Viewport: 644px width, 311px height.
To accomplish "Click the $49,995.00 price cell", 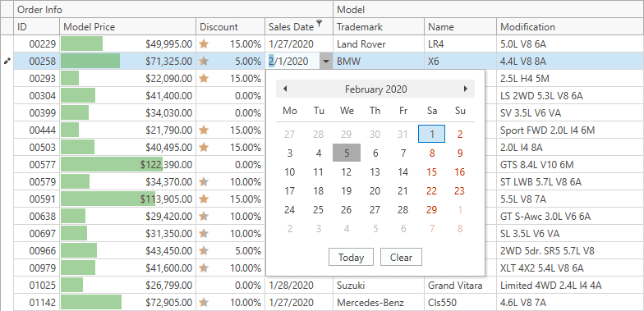I will click(x=128, y=44).
